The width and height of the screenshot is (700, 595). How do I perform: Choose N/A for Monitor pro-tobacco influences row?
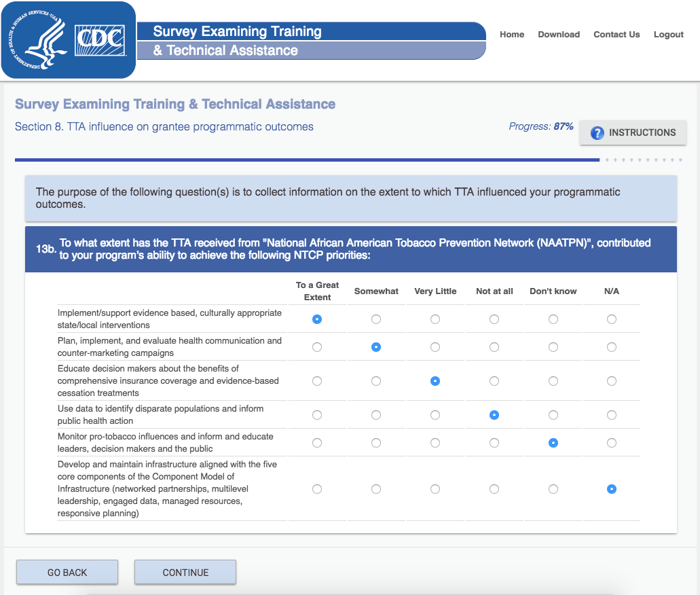point(612,443)
